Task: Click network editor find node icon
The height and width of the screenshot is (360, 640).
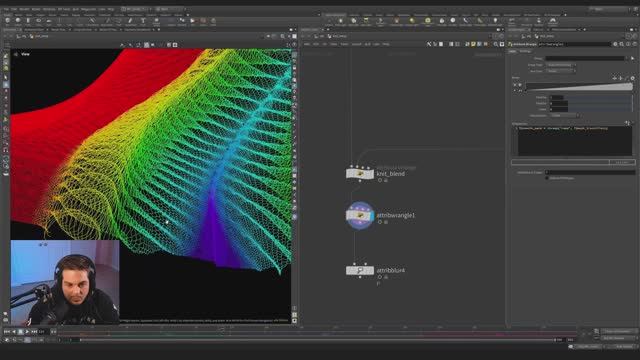Action: (496, 44)
